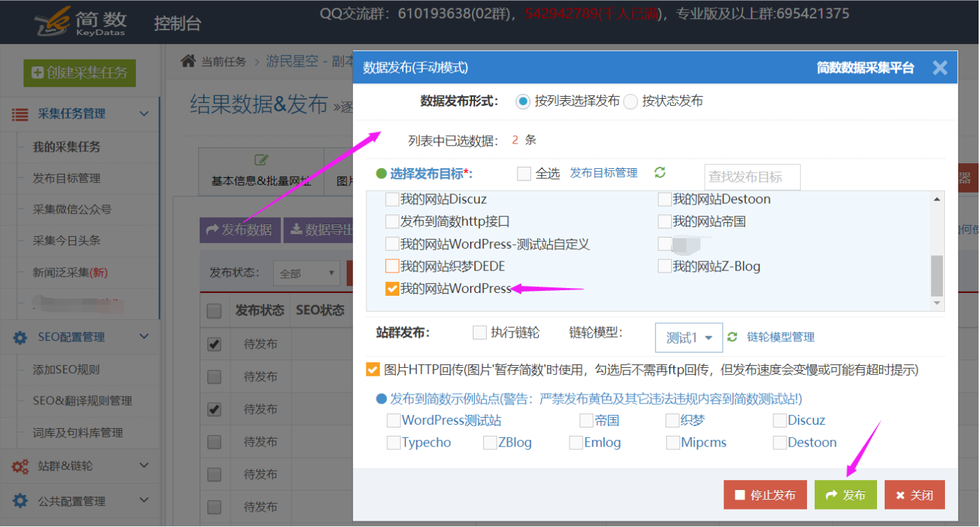This screenshot has height=527, width=980.
Task: Open 词库及句料库管理 in sidebar
Action: pos(78,433)
